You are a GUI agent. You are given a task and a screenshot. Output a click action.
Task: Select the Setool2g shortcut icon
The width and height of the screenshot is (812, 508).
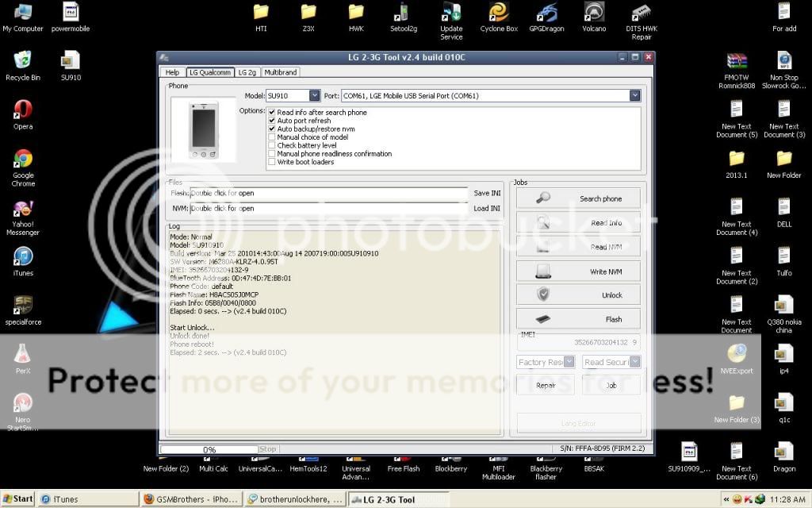404,17
